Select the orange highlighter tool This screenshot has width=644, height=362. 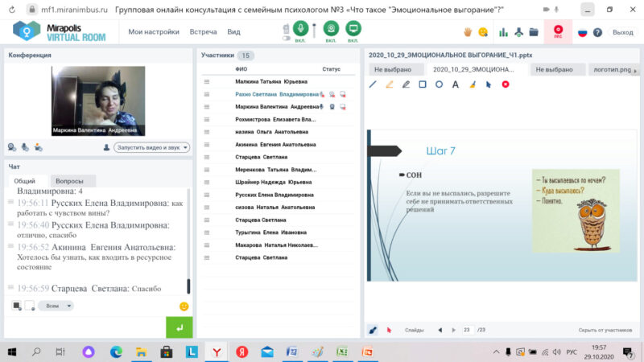390,84
